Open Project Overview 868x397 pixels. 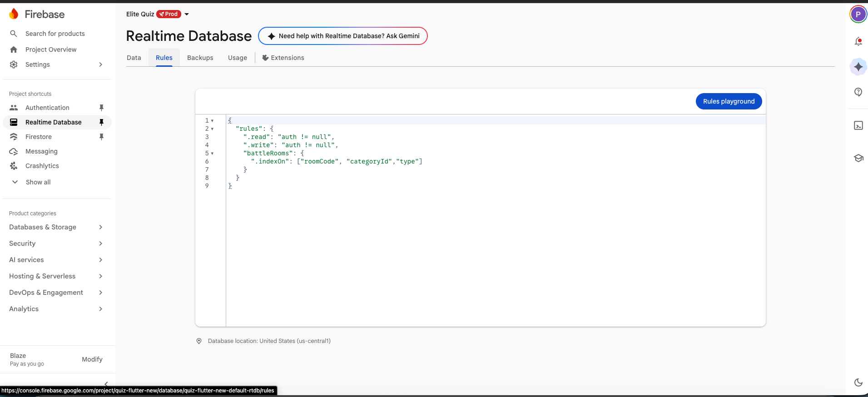point(51,50)
